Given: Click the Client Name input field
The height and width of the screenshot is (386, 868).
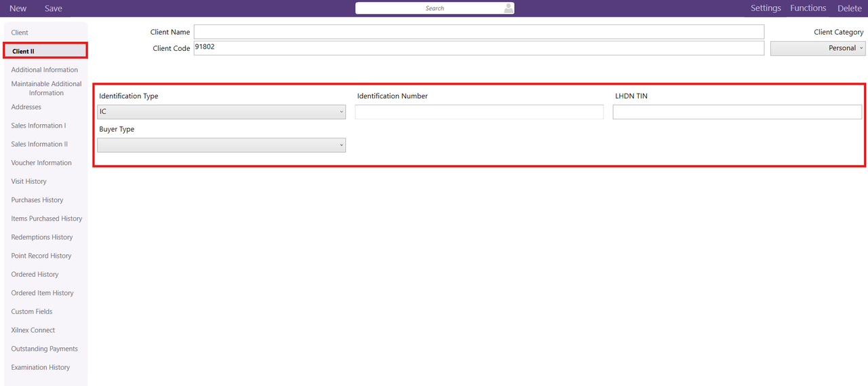Looking at the screenshot, I should pos(478,32).
